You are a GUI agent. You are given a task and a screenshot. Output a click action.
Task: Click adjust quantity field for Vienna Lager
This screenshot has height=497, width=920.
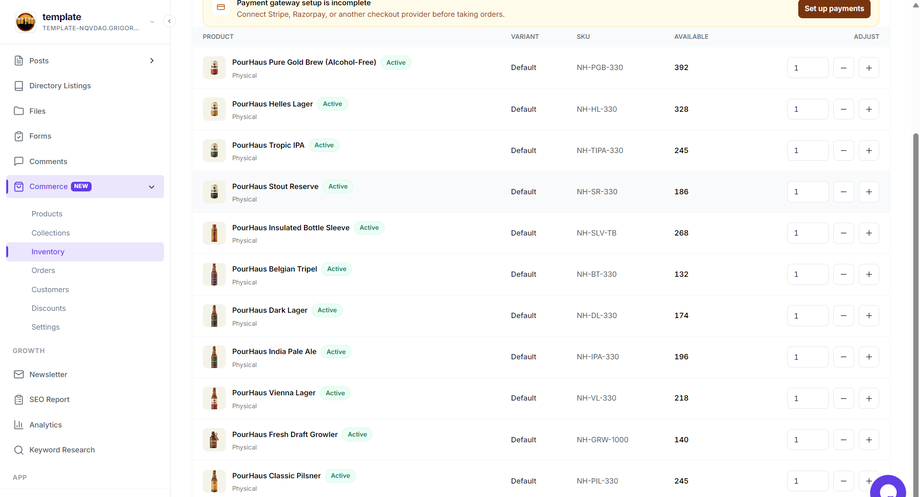[x=807, y=398]
